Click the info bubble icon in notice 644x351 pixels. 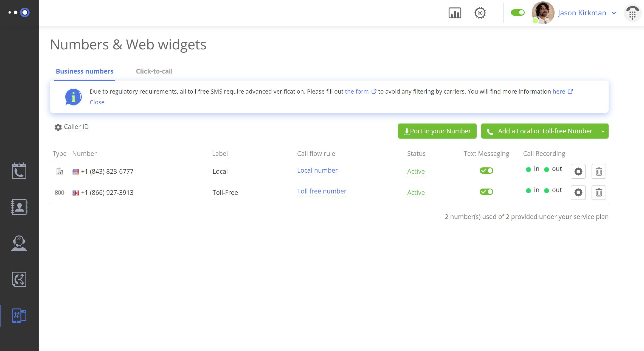pos(73,97)
